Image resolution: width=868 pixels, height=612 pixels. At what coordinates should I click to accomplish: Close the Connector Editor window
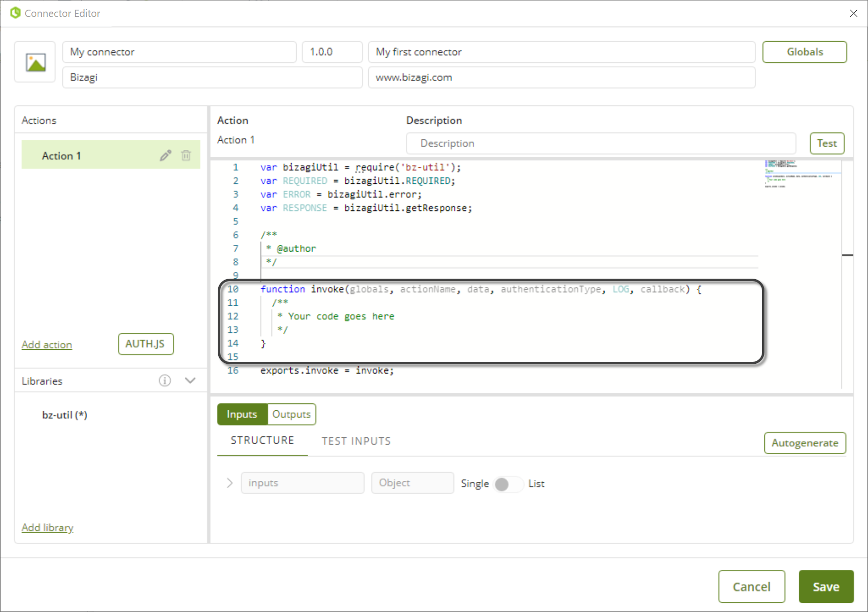(x=853, y=14)
